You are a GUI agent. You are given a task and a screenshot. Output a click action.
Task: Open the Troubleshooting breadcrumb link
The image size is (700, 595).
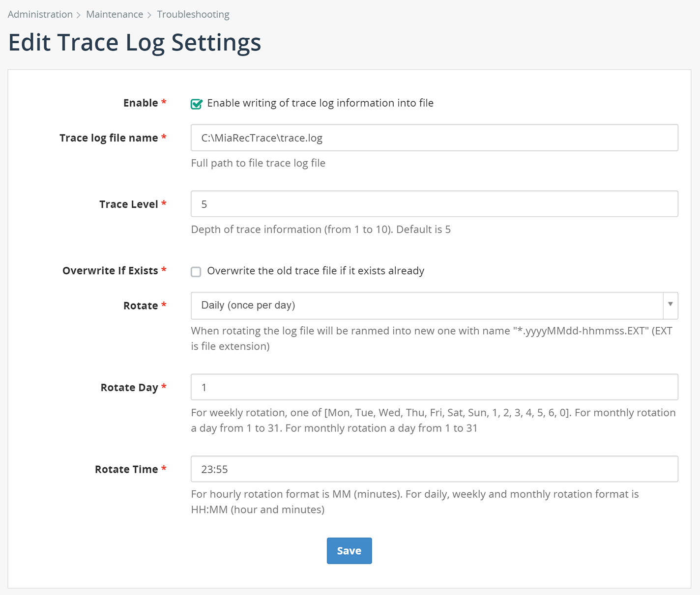[193, 14]
